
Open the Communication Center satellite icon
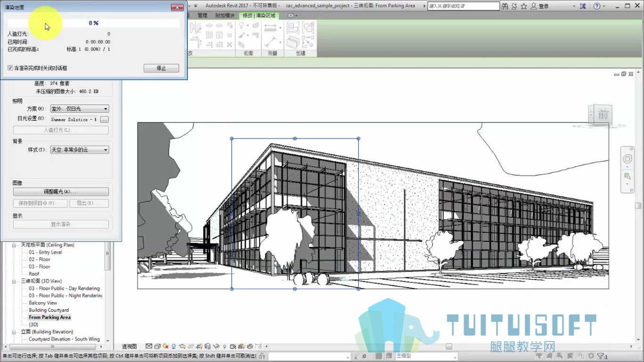click(514, 6)
